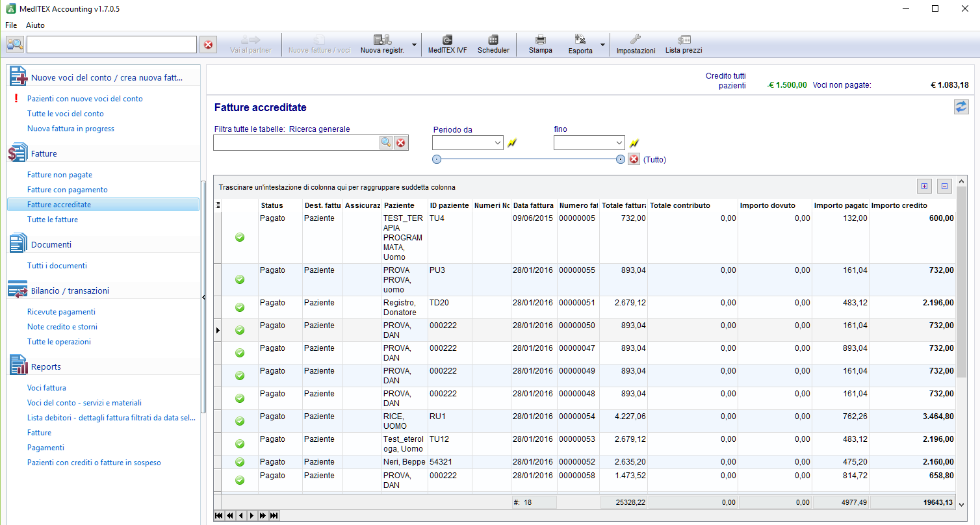The image size is (980, 525).
Task: Go to Fatture non pagate
Action: point(60,175)
